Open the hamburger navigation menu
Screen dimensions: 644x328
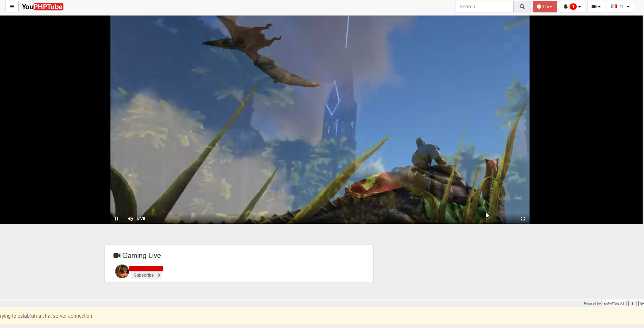point(12,7)
